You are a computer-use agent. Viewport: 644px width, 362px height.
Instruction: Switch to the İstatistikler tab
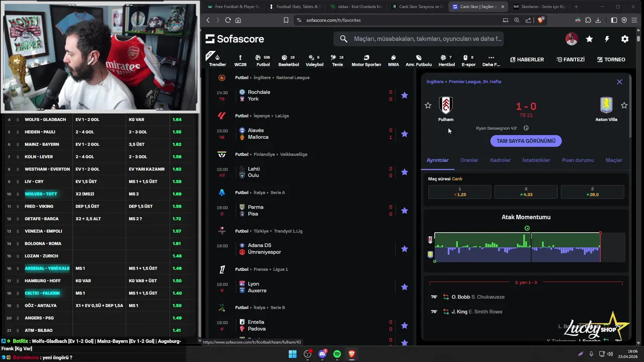[536, 160]
